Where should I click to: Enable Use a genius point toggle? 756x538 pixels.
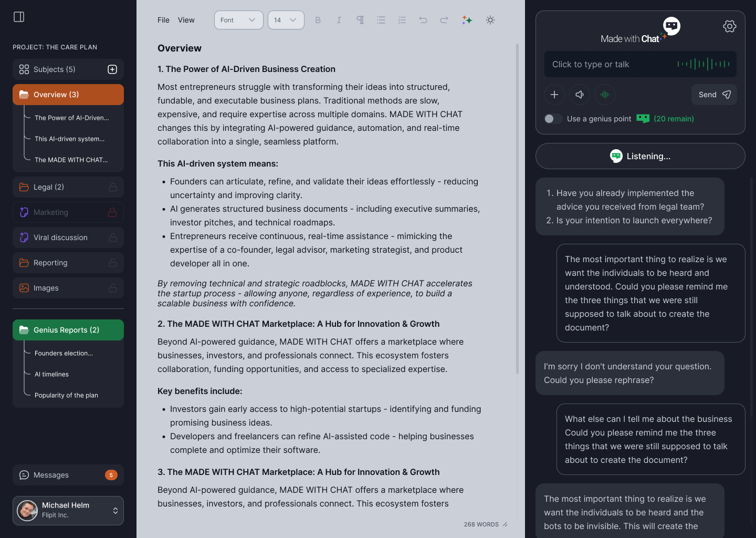click(x=553, y=119)
